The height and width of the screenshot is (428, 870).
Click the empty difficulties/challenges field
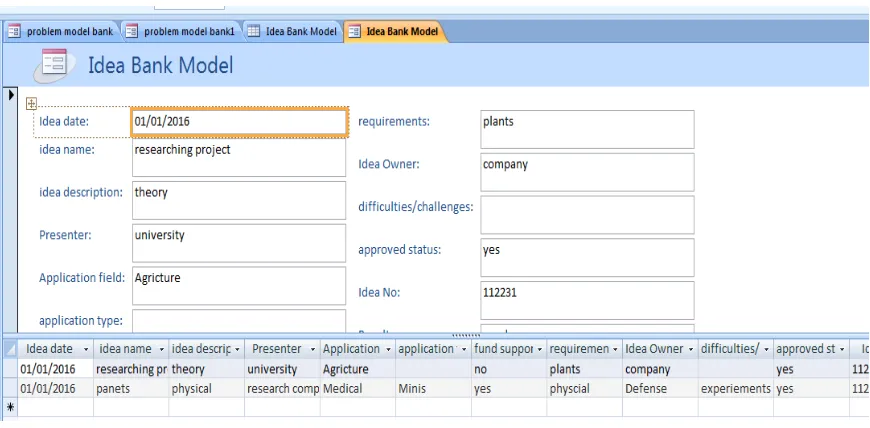[587, 214]
